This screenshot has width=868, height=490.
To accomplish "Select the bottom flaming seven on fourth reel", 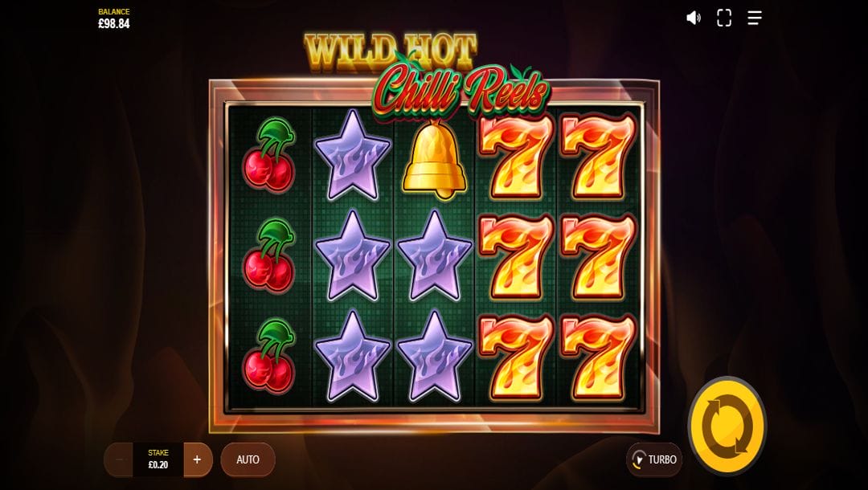I will pyautogui.click(x=517, y=357).
